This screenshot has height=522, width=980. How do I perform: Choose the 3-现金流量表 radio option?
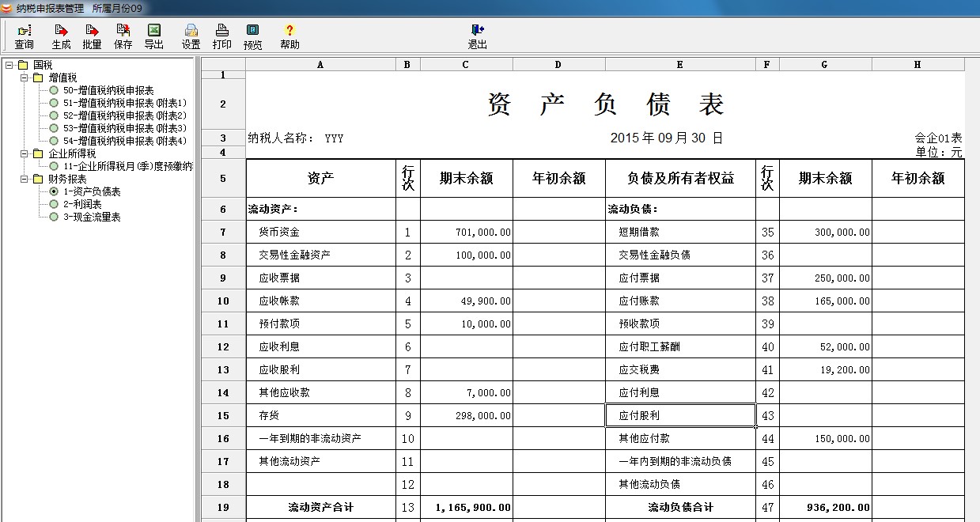pos(54,217)
